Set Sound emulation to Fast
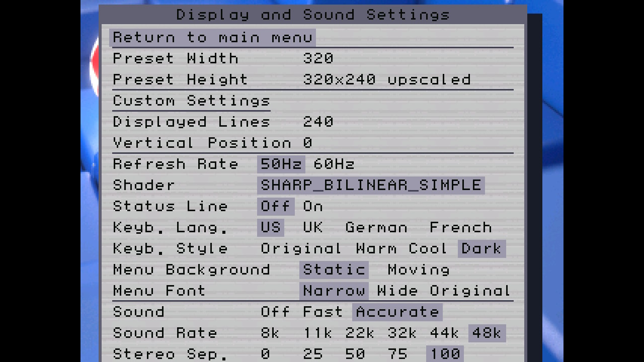644x362 pixels. (323, 312)
